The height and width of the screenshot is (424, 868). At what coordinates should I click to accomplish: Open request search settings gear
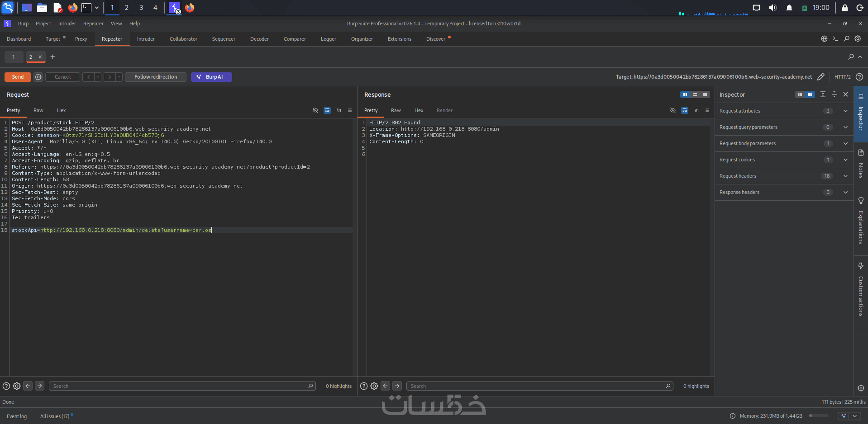(17, 386)
